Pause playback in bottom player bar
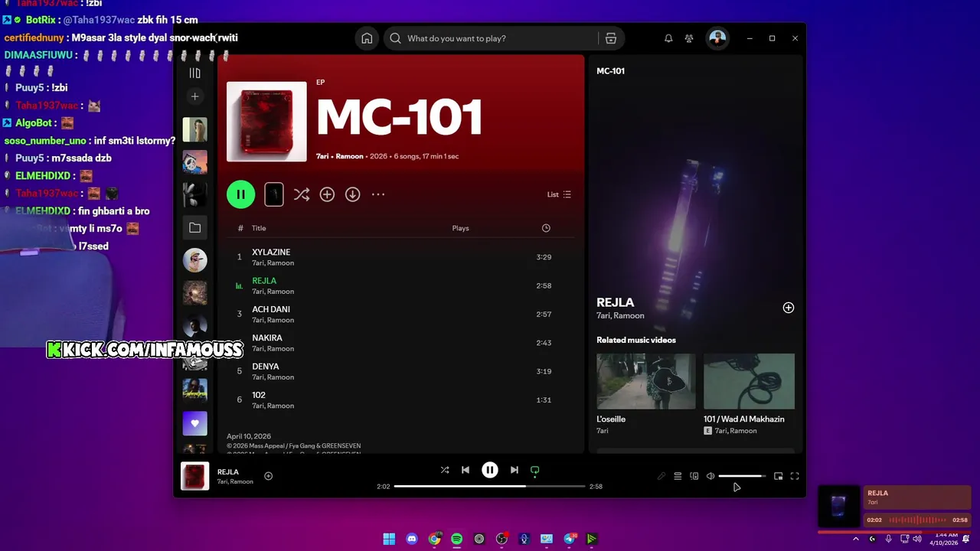The height and width of the screenshot is (551, 980). pyautogui.click(x=490, y=470)
